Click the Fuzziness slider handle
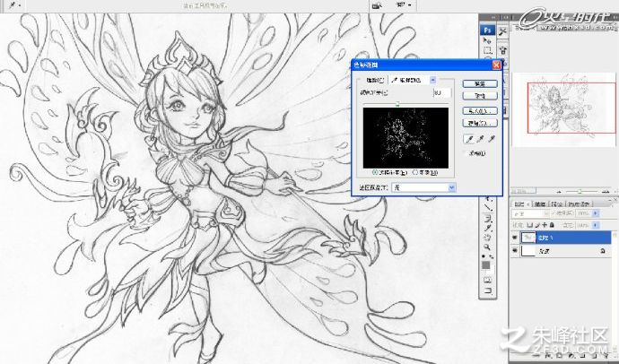This screenshot has height=364, width=619. [x=397, y=104]
